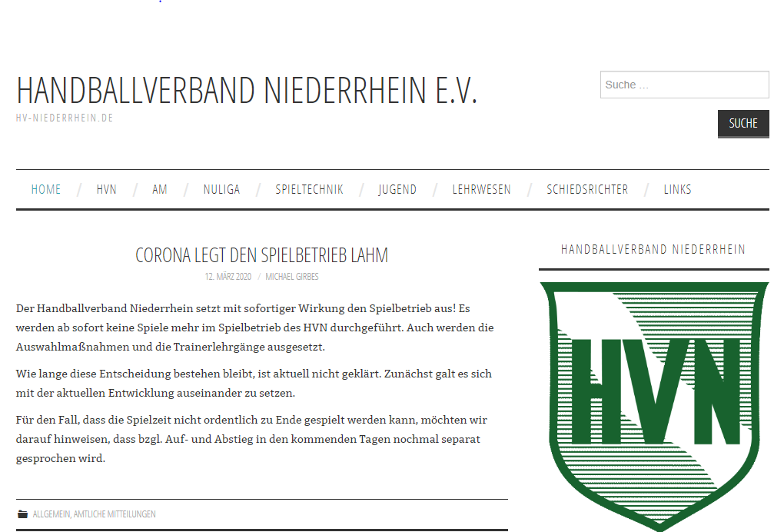
Task: Open author Michael Girbes link
Action: tap(292, 277)
